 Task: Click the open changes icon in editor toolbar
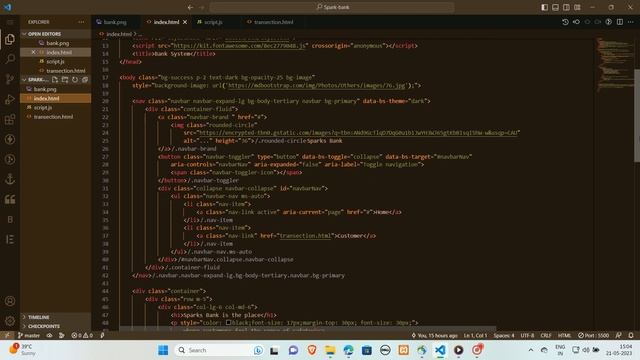576,22
